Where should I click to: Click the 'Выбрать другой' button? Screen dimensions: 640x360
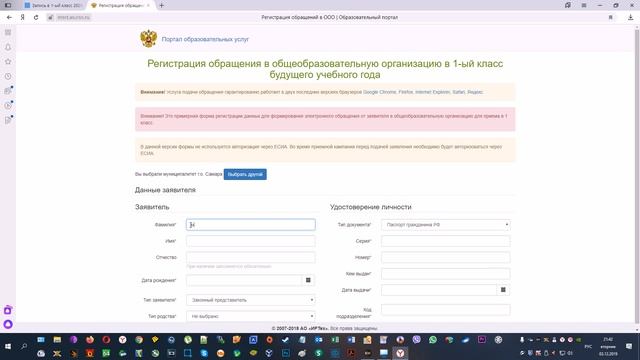[245, 174]
